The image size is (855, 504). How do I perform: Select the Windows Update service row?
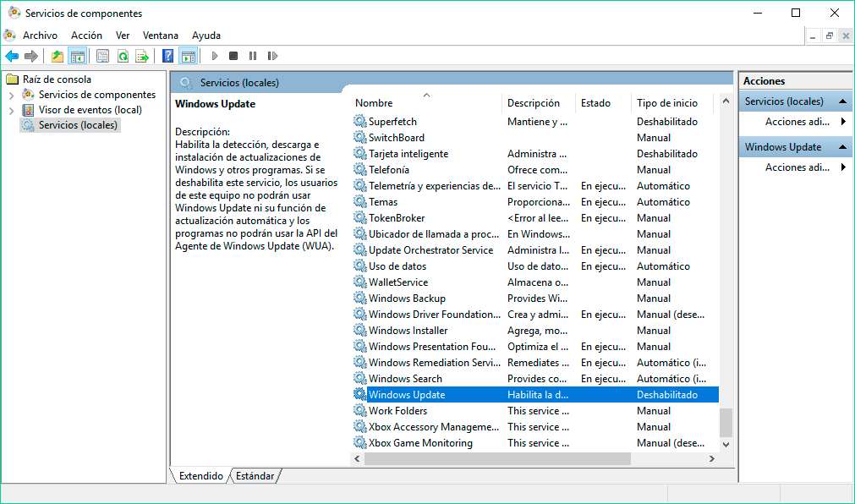pyautogui.click(x=535, y=394)
